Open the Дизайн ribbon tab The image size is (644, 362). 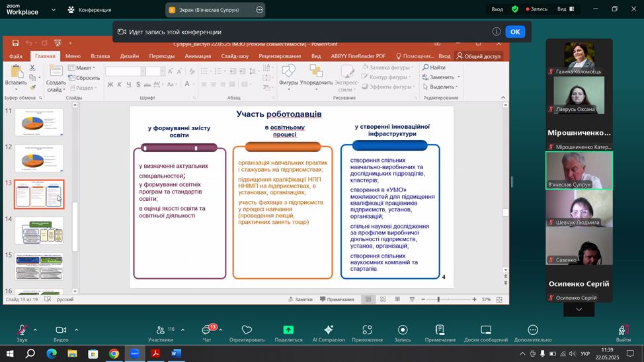(x=130, y=57)
